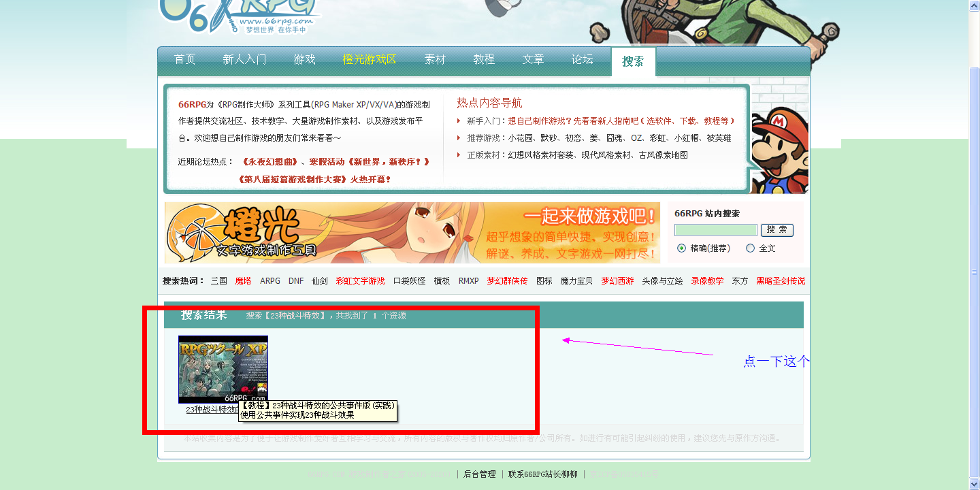The height and width of the screenshot is (490, 980).
Task: Open the 联系66RPG站长柳柳 footer link
Action: coord(542,474)
